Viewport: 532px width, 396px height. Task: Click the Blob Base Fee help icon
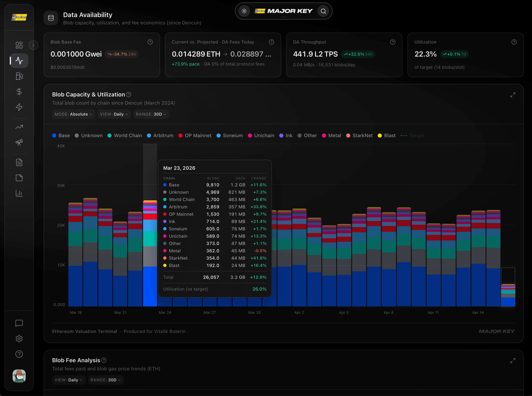click(150, 42)
